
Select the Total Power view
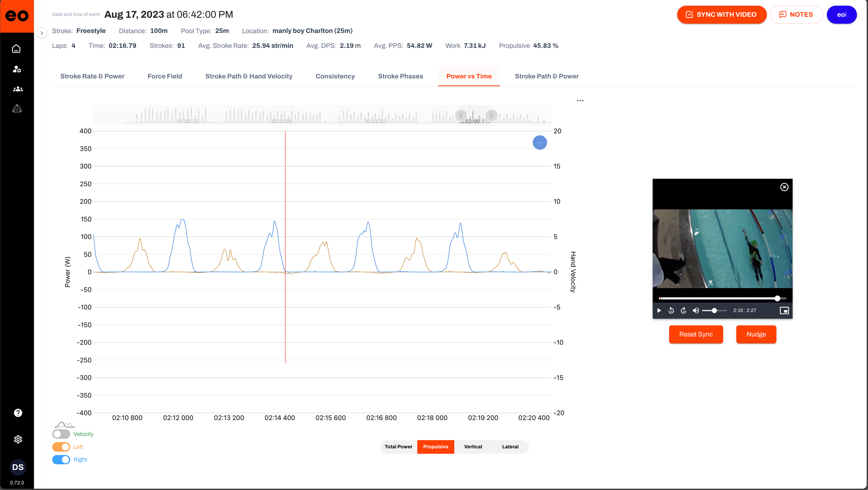pyautogui.click(x=398, y=447)
